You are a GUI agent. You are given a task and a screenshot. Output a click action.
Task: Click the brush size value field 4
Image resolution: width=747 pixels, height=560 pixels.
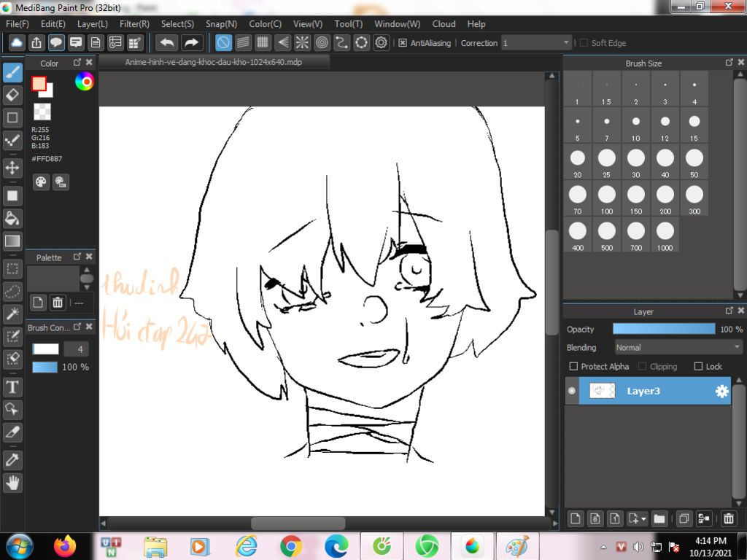(76, 349)
